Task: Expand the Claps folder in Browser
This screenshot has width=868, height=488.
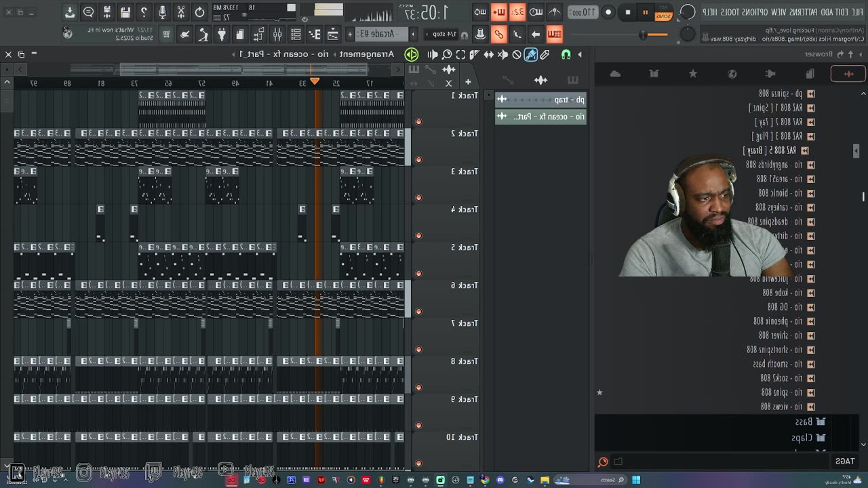Action: click(x=808, y=437)
